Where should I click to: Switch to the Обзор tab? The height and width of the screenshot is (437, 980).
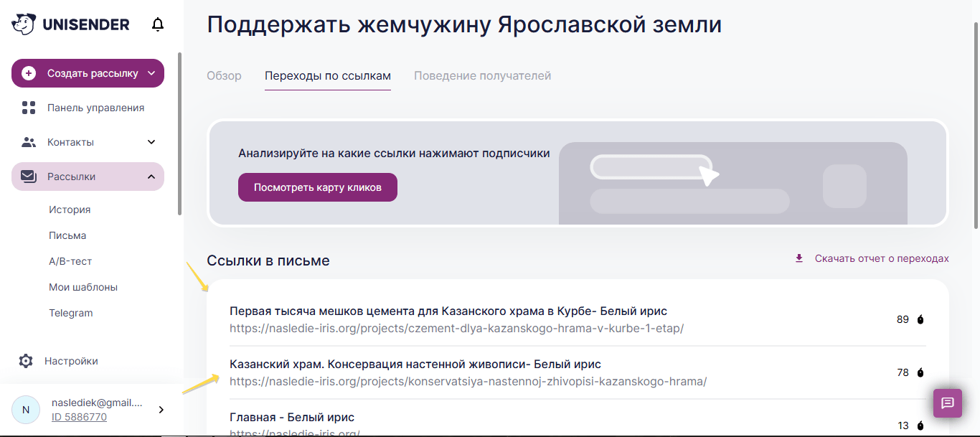[x=224, y=76]
